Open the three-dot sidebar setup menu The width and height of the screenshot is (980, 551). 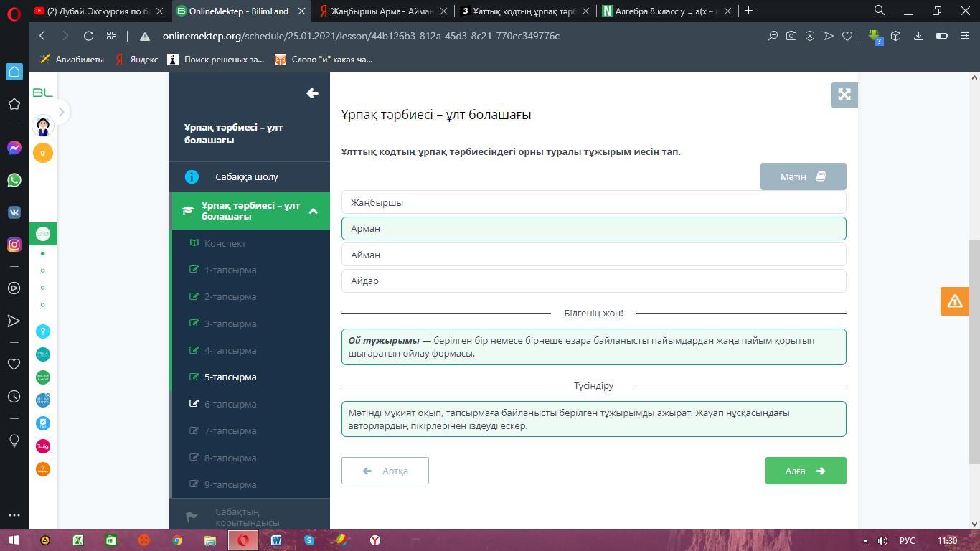coord(14,514)
